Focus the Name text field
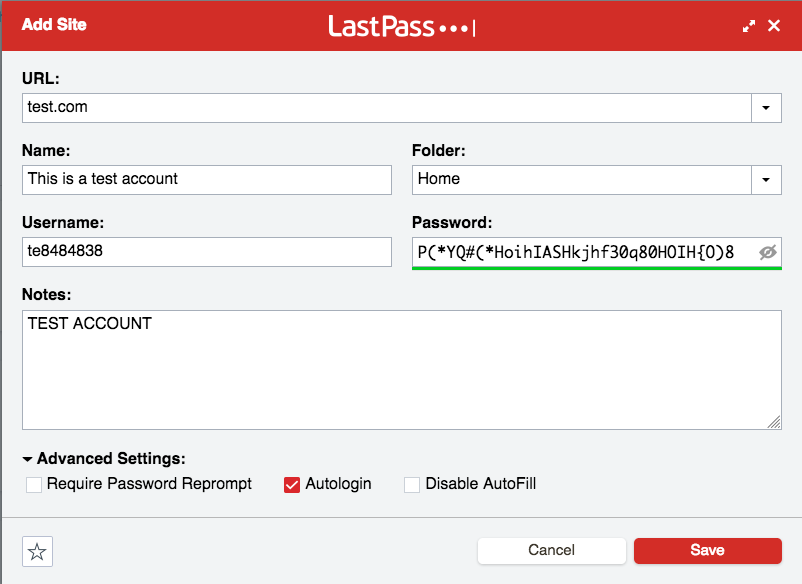The image size is (802, 584). 207,180
